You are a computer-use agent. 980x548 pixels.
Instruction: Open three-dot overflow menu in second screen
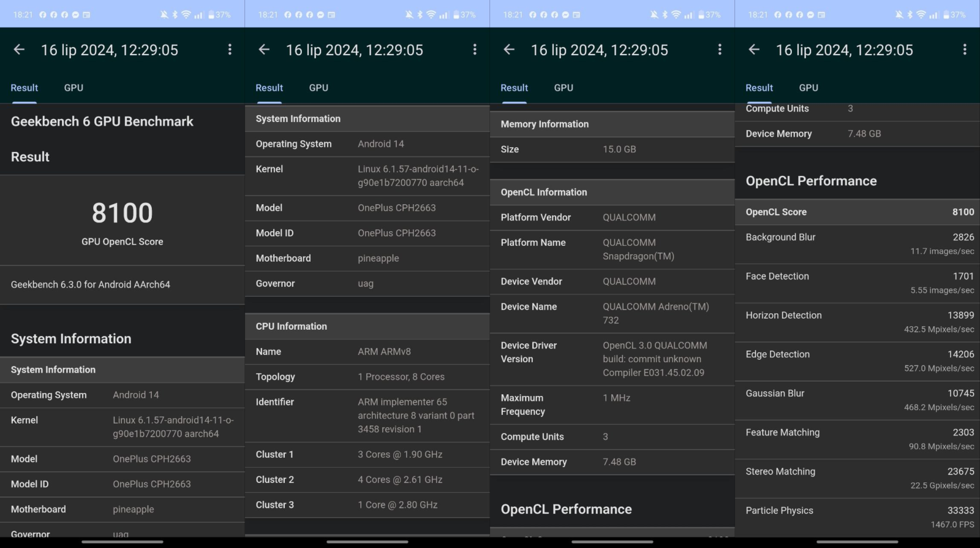tap(475, 50)
